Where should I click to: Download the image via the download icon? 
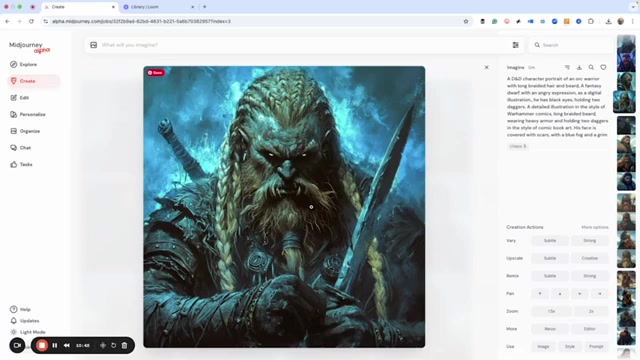[579, 67]
